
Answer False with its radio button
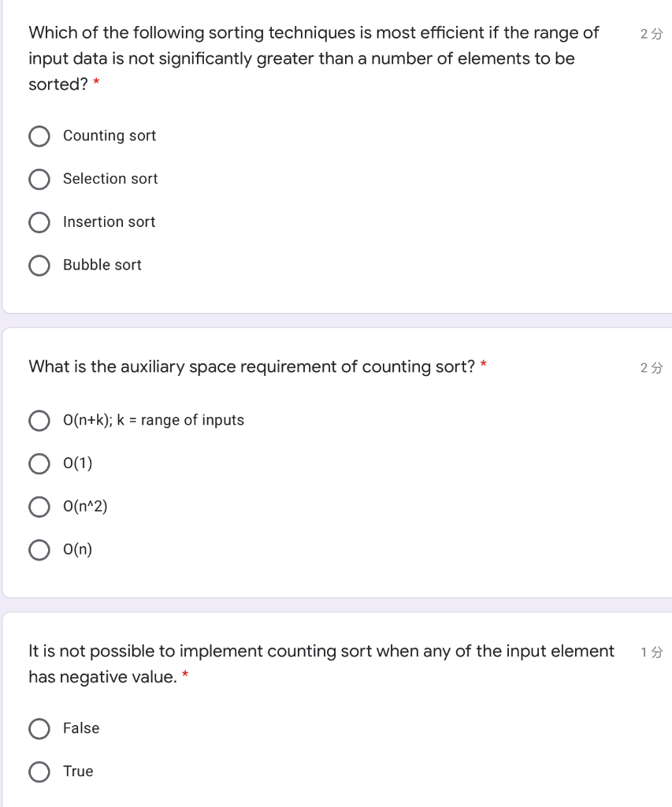tap(39, 729)
